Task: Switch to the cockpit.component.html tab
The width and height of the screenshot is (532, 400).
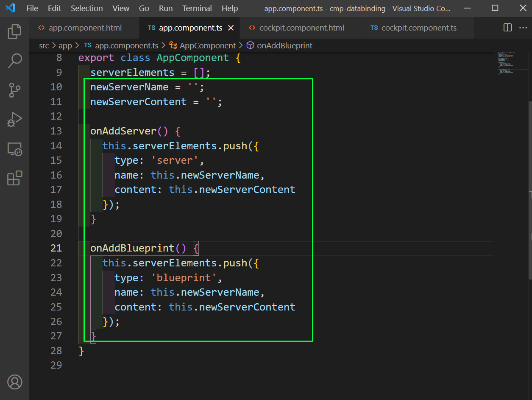Action: click(x=301, y=28)
